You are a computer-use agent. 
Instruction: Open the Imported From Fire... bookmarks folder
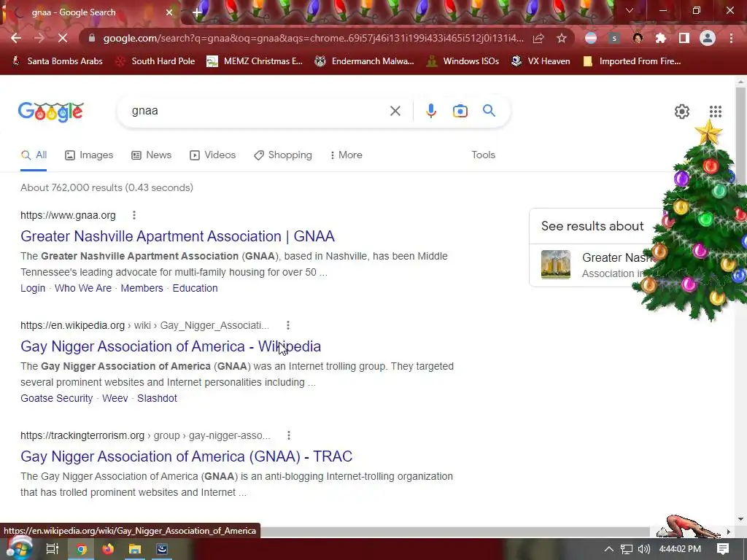coord(632,61)
